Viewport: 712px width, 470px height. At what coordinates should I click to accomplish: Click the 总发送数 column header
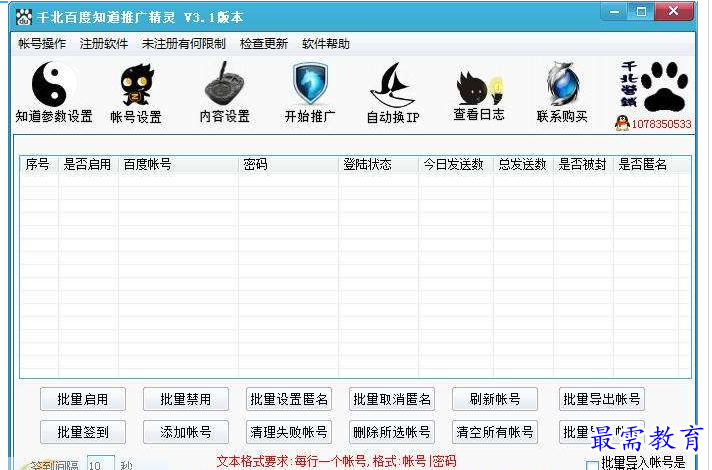[523, 164]
